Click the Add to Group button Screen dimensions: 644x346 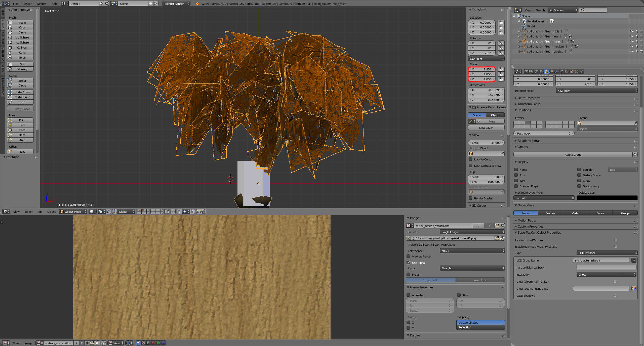click(573, 154)
